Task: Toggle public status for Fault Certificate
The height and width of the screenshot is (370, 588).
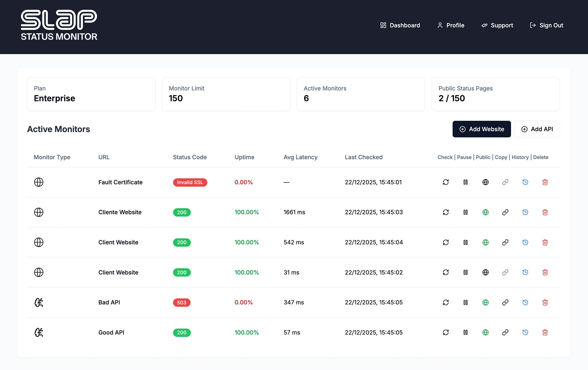Action: [486, 182]
